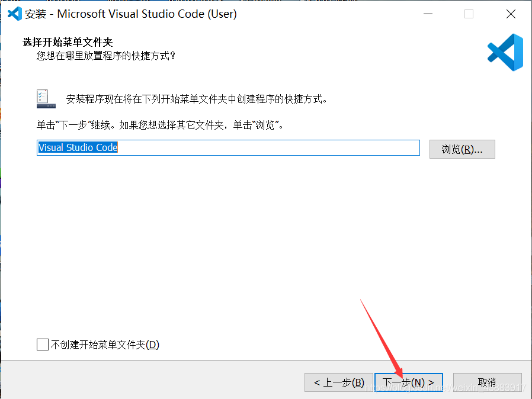Open the folder browser via 浏览(R)...

click(462, 149)
